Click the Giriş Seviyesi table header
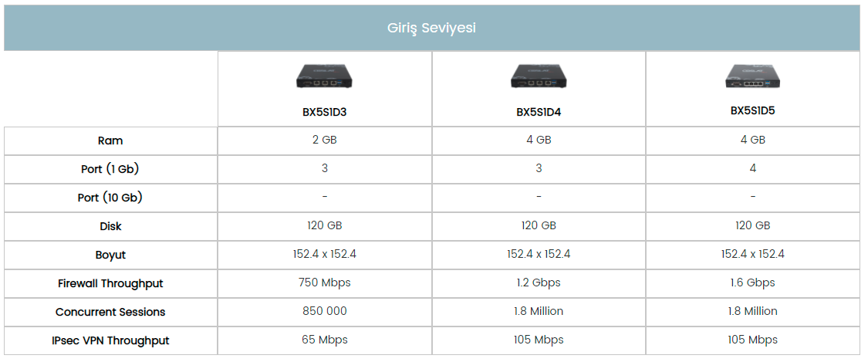Screen dimensions: 868x362 431,29
